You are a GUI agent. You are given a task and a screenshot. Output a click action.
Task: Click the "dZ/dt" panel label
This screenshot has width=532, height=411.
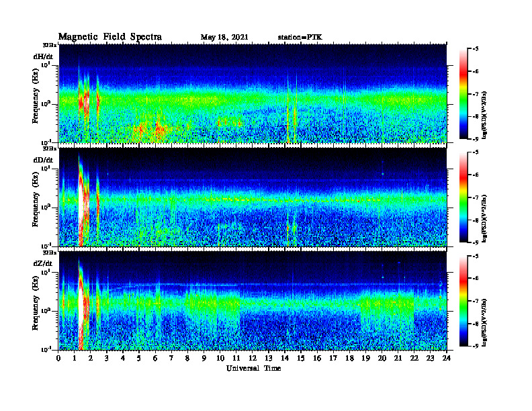(x=43, y=263)
